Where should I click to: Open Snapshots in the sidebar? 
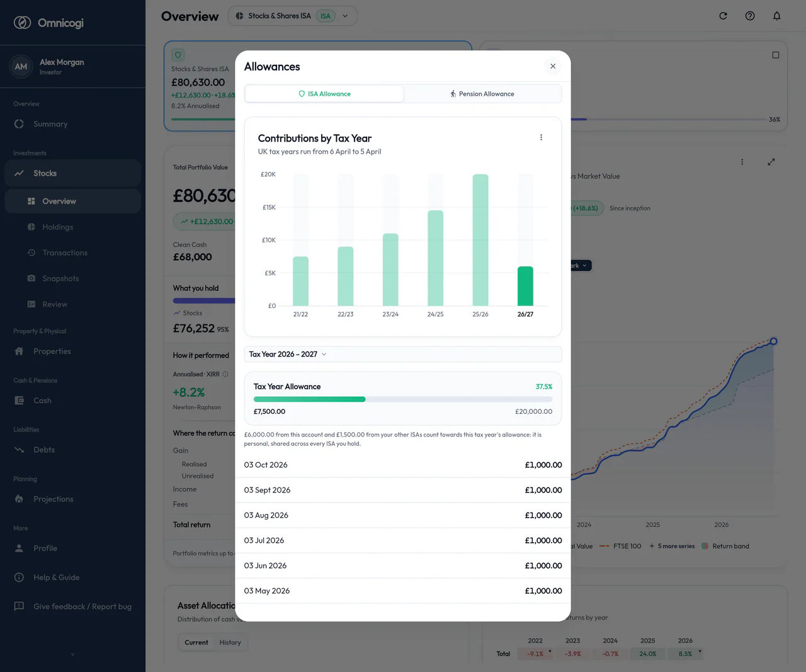tap(72, 278)
